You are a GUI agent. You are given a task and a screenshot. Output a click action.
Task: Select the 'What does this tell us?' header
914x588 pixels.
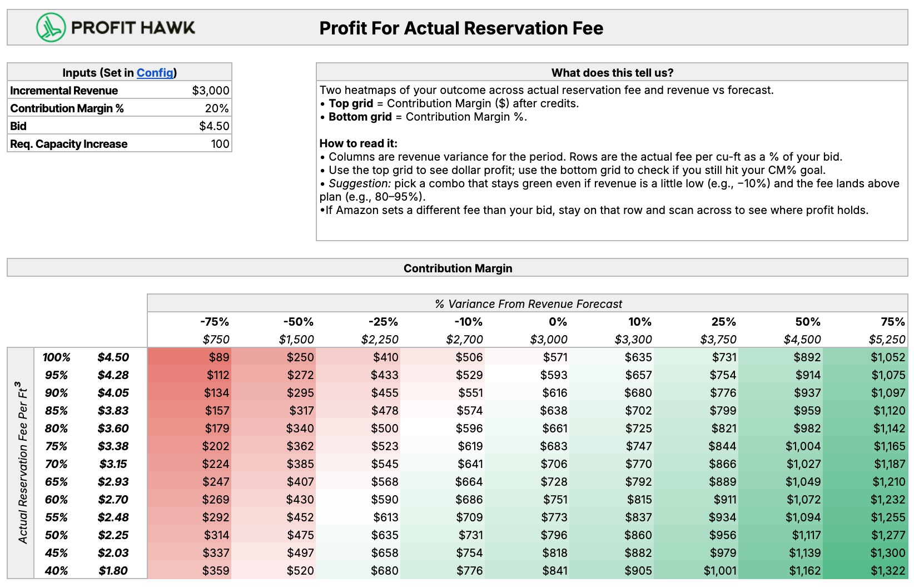coord(612,73)
